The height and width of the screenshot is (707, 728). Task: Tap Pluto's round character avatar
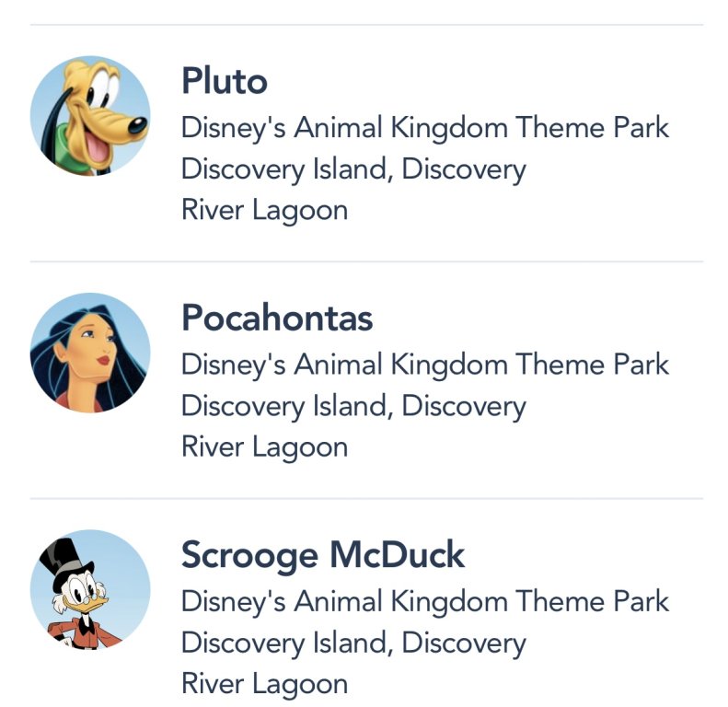click(90, 116)
